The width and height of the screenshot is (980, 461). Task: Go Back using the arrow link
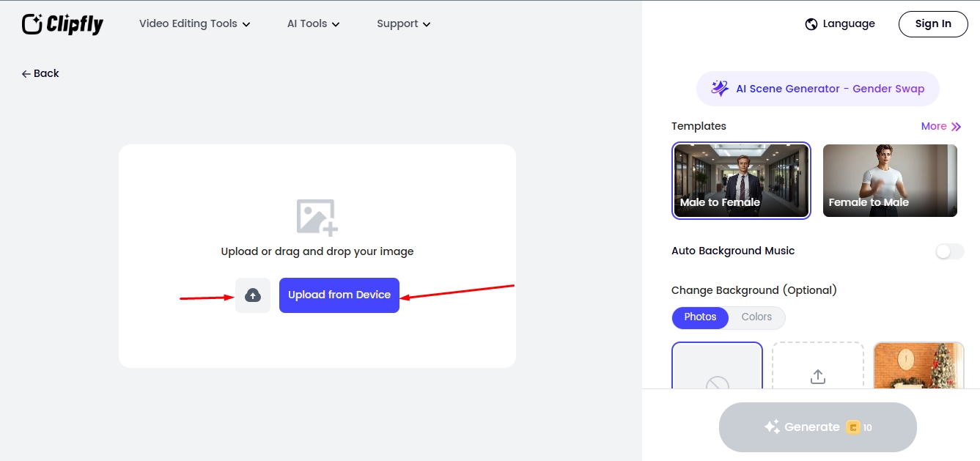[x=40, y=73]
